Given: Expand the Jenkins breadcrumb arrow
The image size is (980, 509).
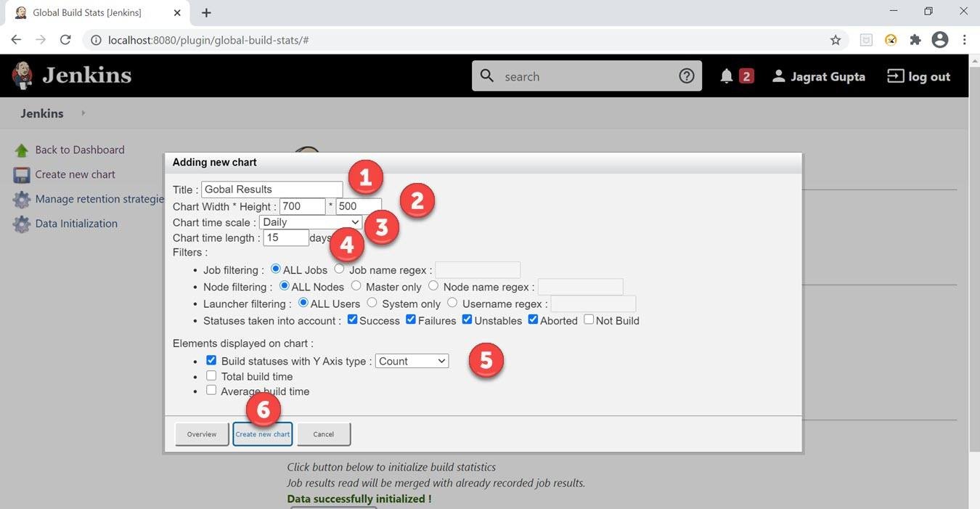Looking at the screenshot, I should click(83, 113).
